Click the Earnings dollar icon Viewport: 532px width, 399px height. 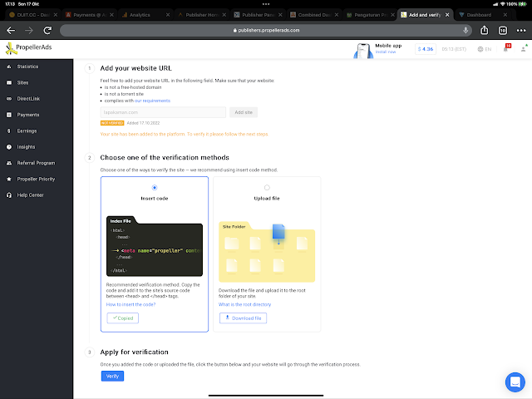[9, 131]
